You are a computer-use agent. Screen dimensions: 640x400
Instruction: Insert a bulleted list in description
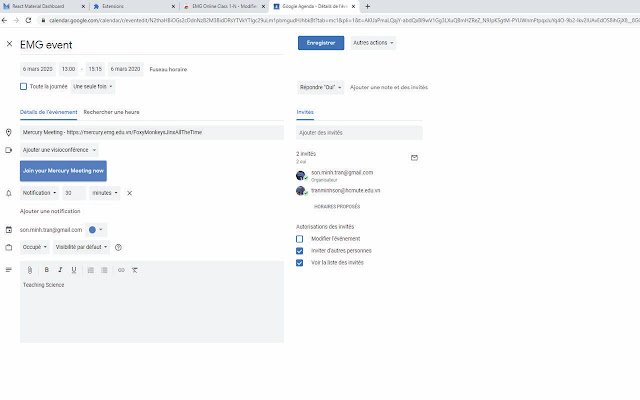104,270
